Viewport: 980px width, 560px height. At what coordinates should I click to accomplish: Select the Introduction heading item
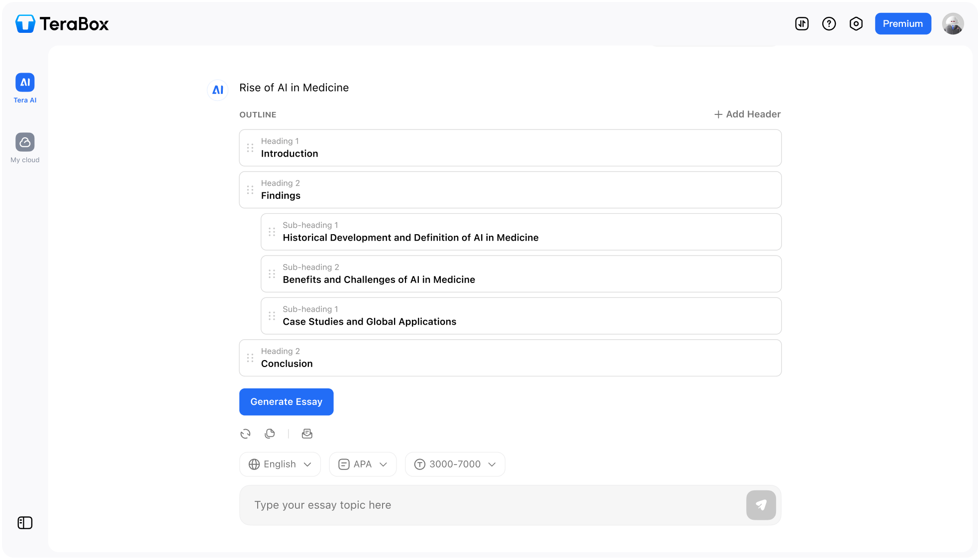coord(510,148)
